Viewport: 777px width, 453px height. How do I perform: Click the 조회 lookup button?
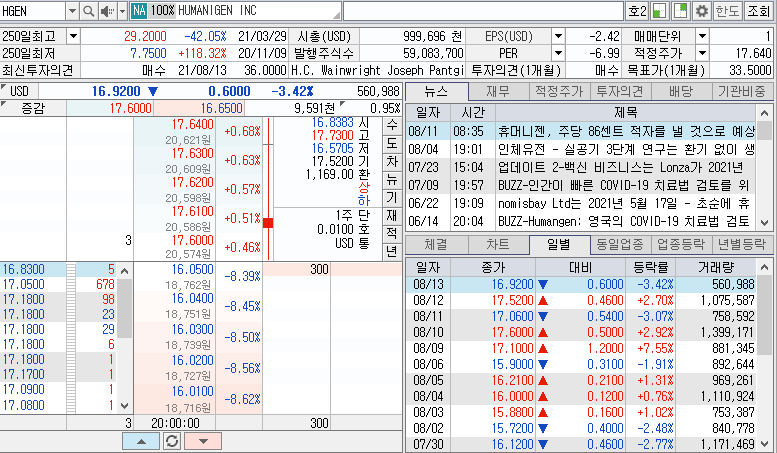point(759,11)
